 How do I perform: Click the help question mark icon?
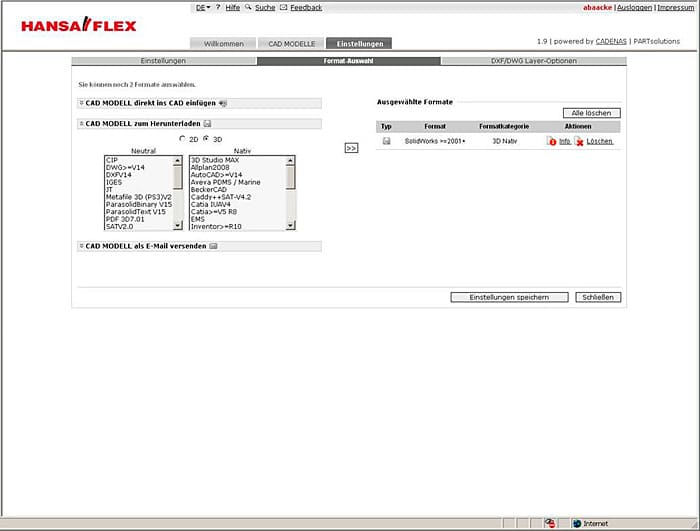click(218, 7)
